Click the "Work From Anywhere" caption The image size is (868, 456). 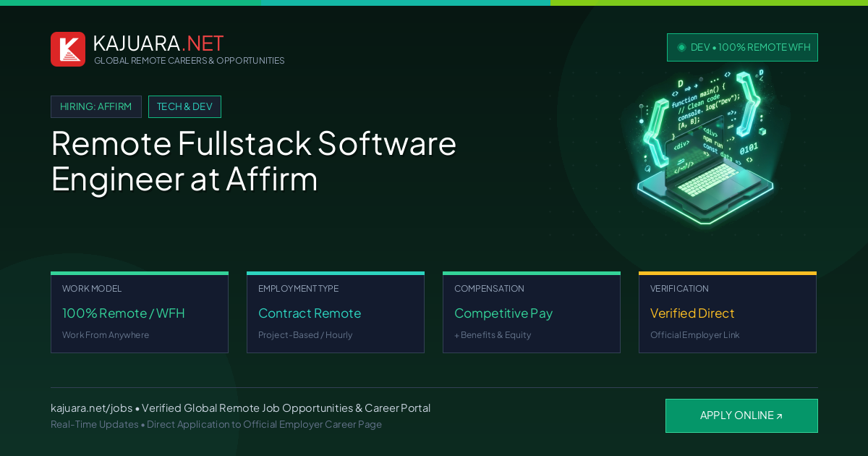pyautogui.click(x=106, y=335)
